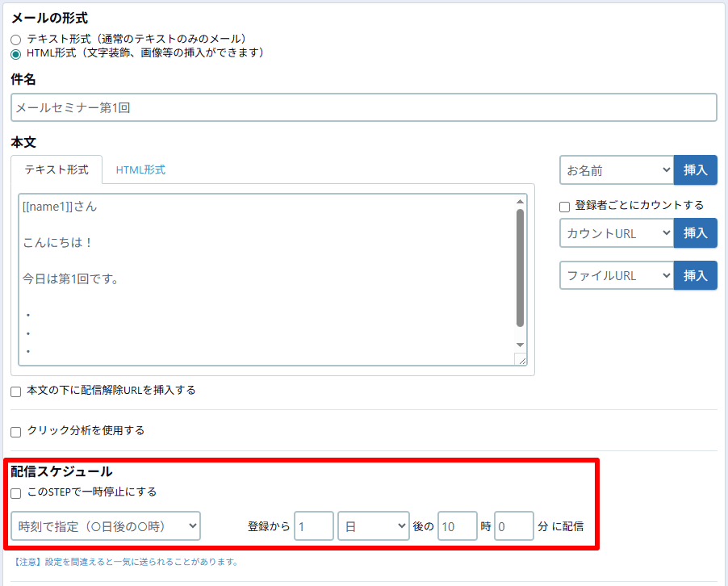Click 挿入 button next to カウントURL
This screenshot has height=586, width=728.
695,233
